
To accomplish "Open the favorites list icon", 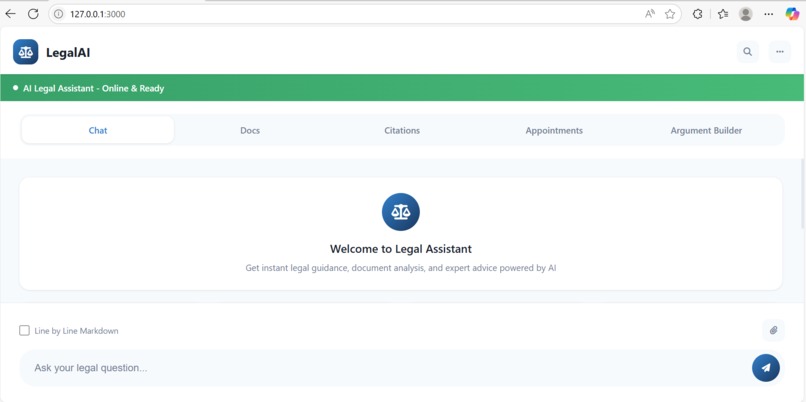I will tap(723, 14).
